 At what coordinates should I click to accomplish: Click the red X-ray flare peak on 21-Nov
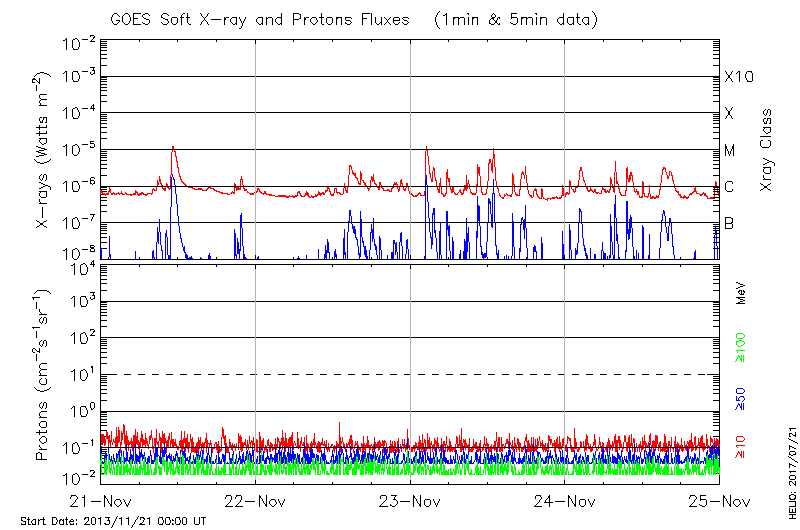coord(173,148)
